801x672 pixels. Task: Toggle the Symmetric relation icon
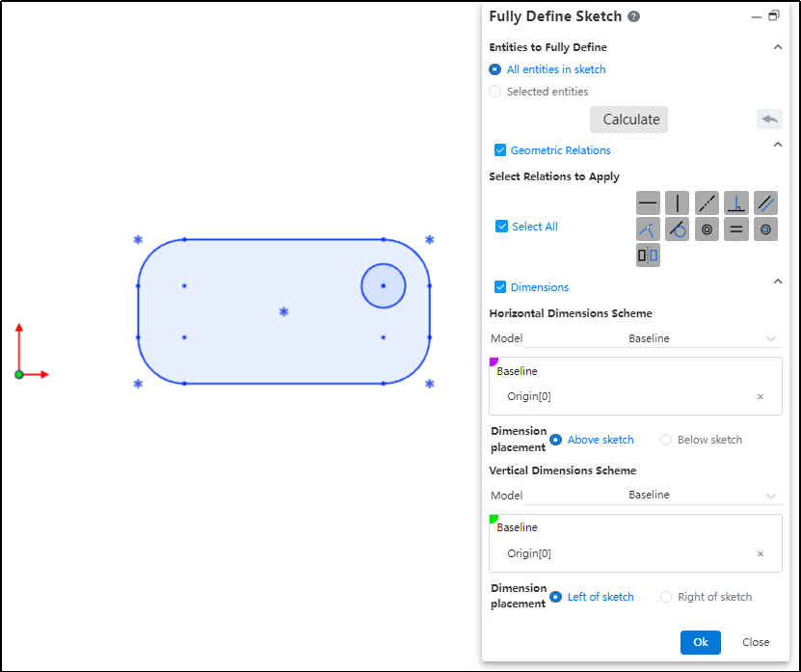click(648, 255)
